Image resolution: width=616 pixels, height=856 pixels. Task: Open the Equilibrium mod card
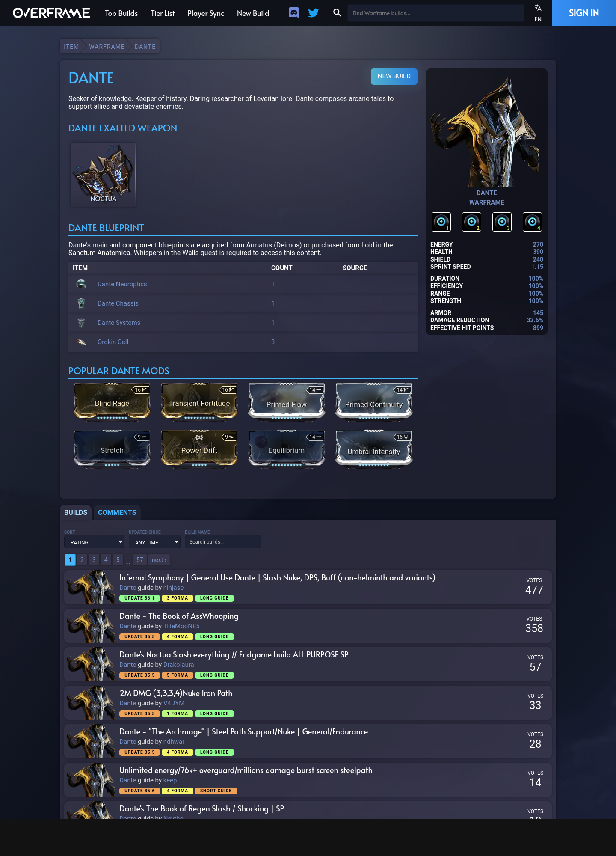[x=287, y=449]
